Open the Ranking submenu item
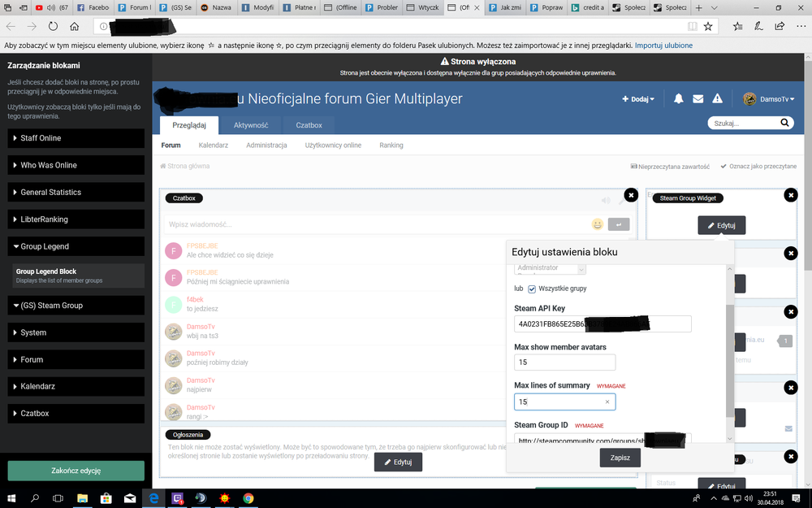 (391, 145)
